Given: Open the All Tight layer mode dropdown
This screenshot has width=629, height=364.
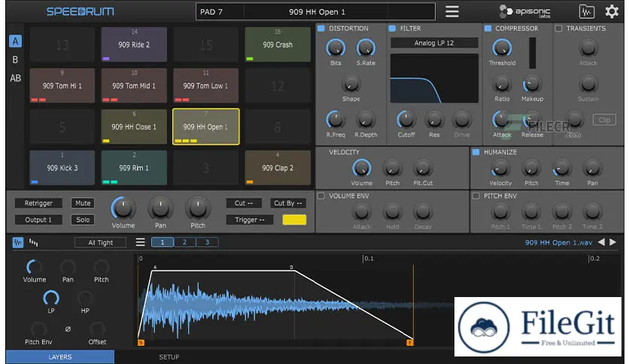Looking at the screenshot, I should 100,242.
